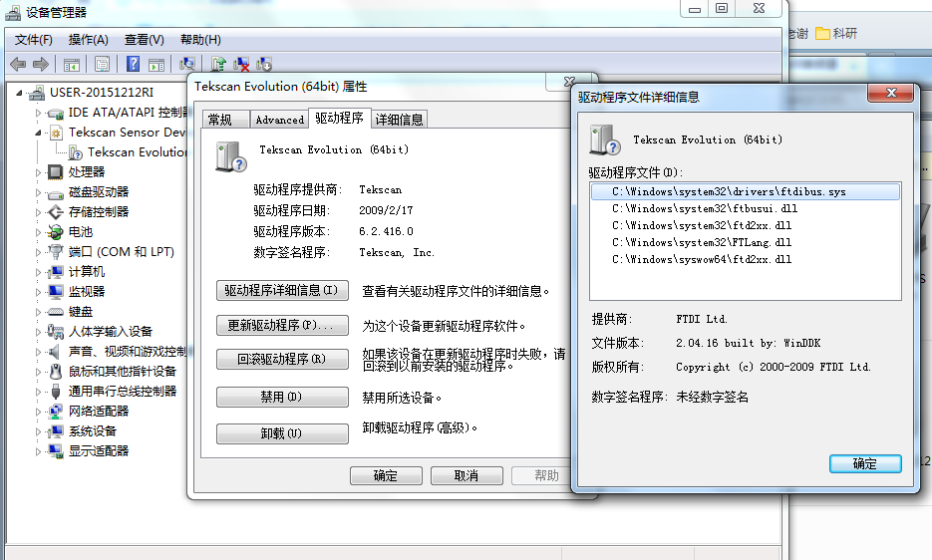Click the 计算机 computer icon

[x=55, y=272]
